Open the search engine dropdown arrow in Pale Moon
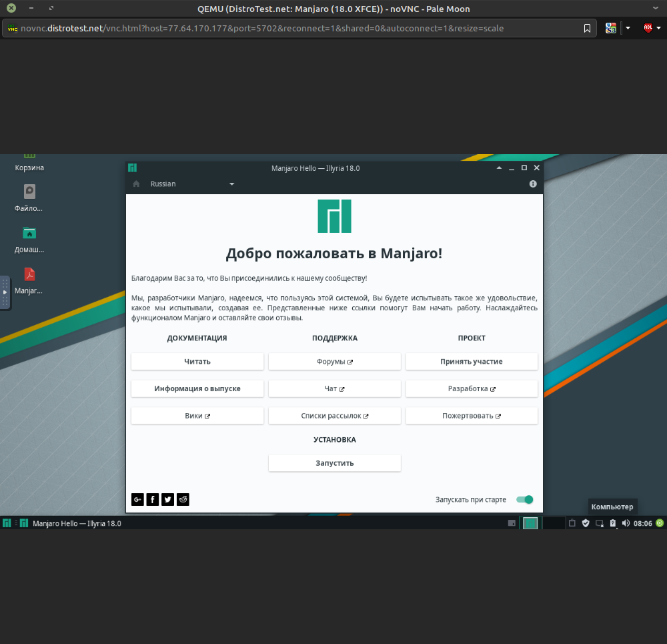The height and width of the screenshot is (644, 667). pos(628,28)
